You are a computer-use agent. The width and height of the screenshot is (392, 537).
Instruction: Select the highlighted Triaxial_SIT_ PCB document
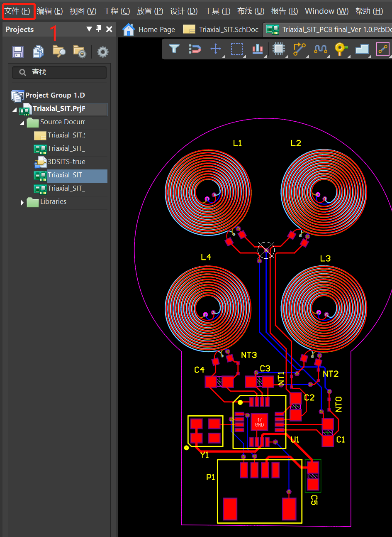(x=70, y=175)
